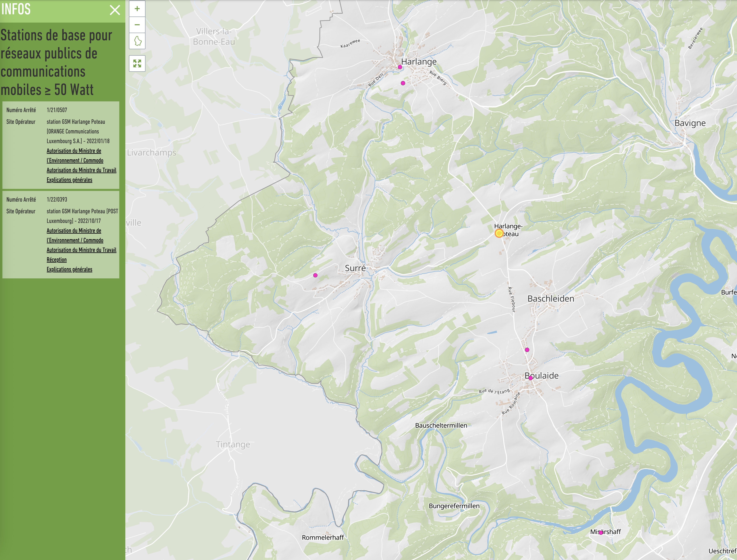Open the Réception link

point(57,260)
